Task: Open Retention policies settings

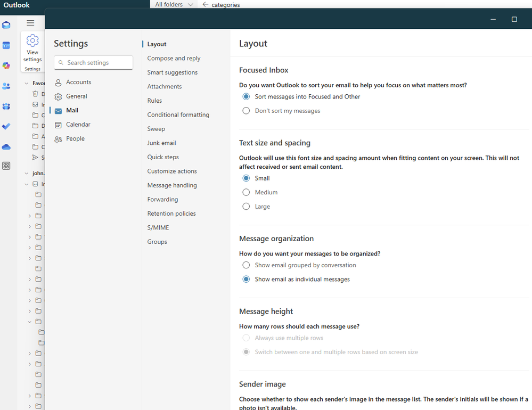Action: pyautogui.click(x=171, y=214)
